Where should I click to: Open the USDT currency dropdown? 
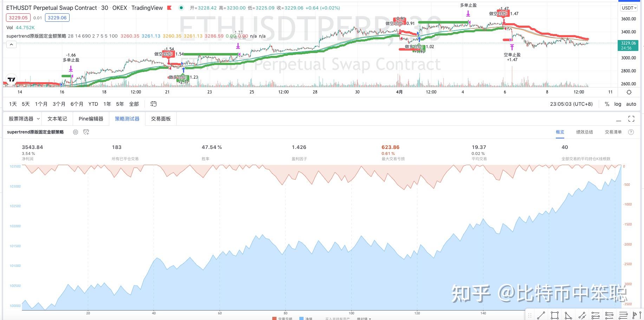click(x=629, y=8)
